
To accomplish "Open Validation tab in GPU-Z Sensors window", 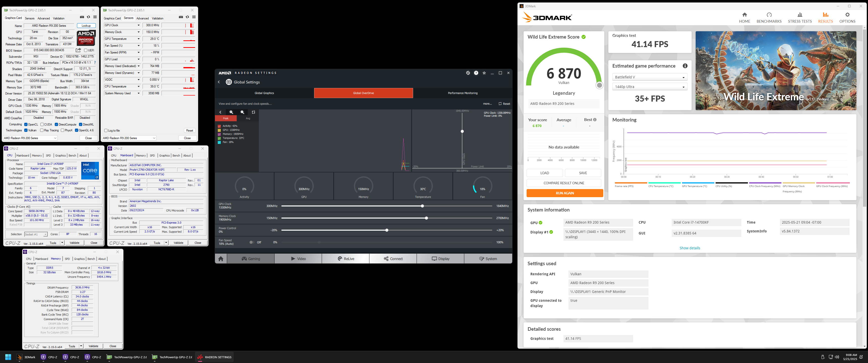I will [x=157, y=18].
